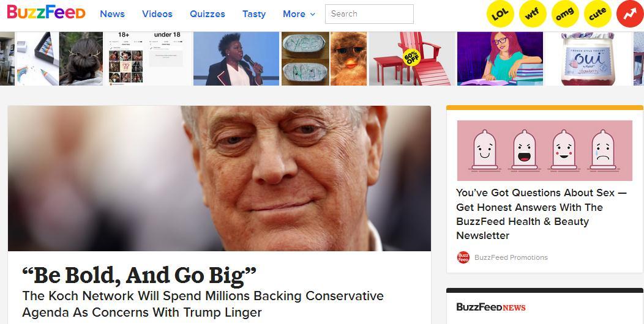Open the BuzzFeed News logo
The image size is (644, 324).
491,307
